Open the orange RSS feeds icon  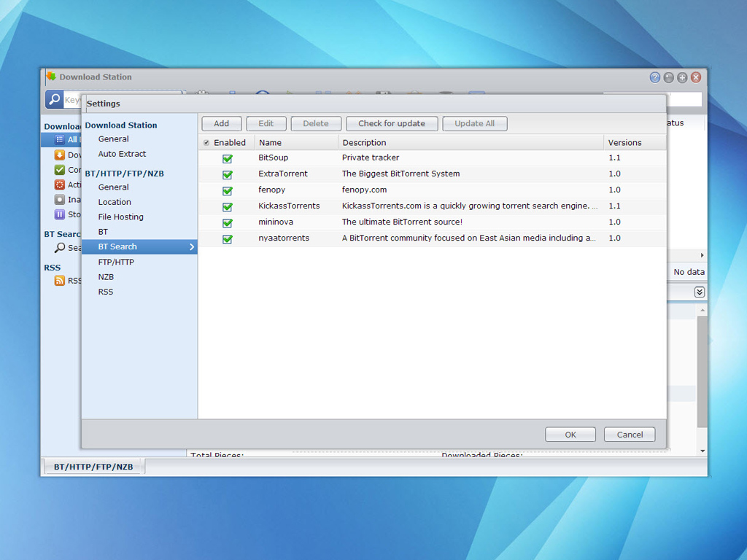(60, 281)
